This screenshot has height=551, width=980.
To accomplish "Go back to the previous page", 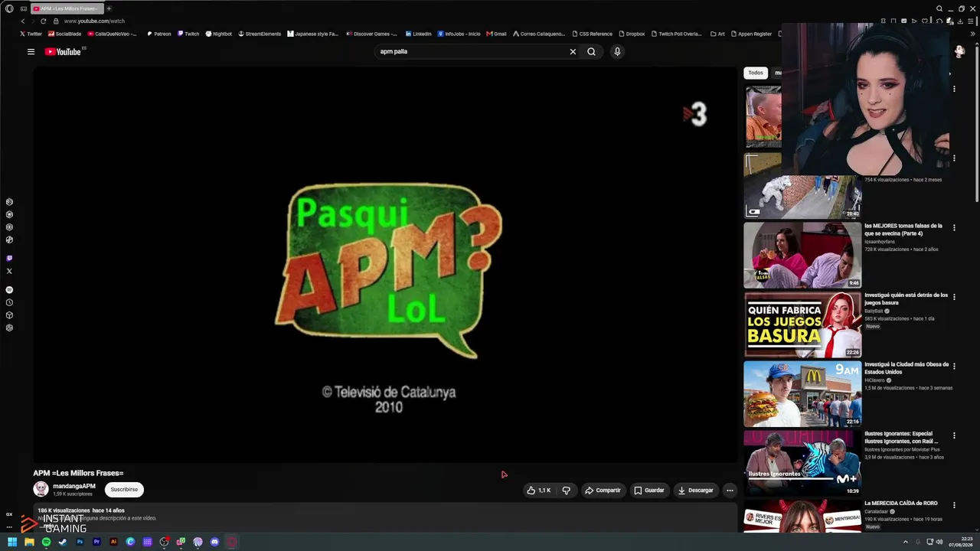I will point(23,21).
